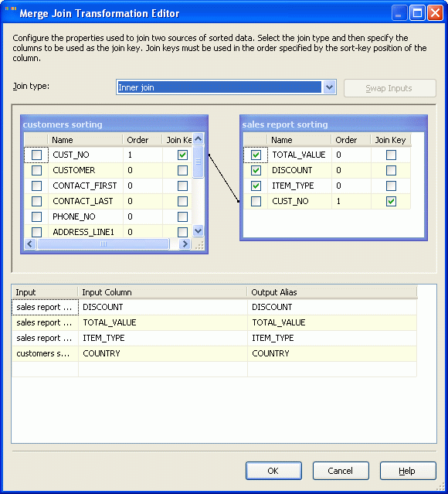Confirm with the OK button
The width and height of the screenshot is (448, 494).
point(273,471)
